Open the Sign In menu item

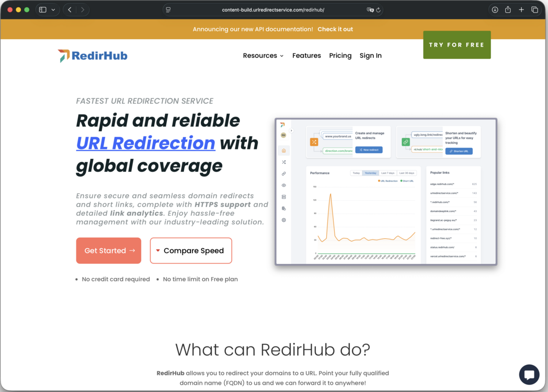[370, 55]
